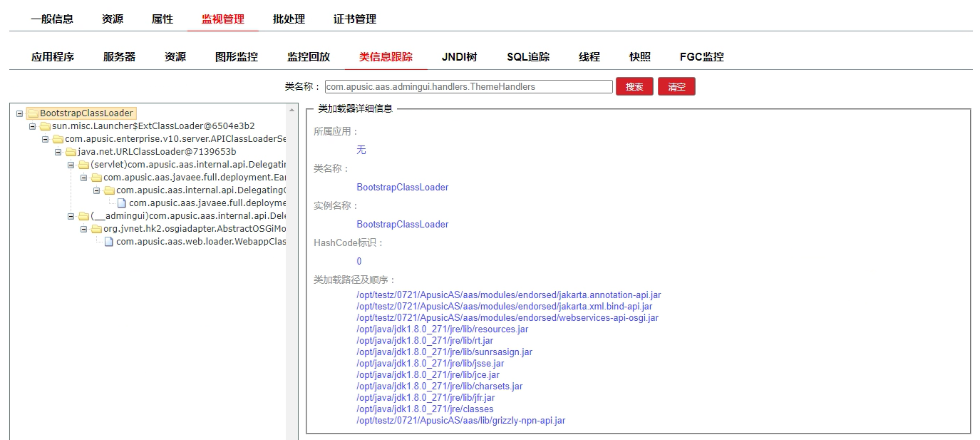Image resolution: width=980 pixels, height=440 pixels.
Task: Collapse the com.apusic.enterprise.v10.server node
Action: 46,139
